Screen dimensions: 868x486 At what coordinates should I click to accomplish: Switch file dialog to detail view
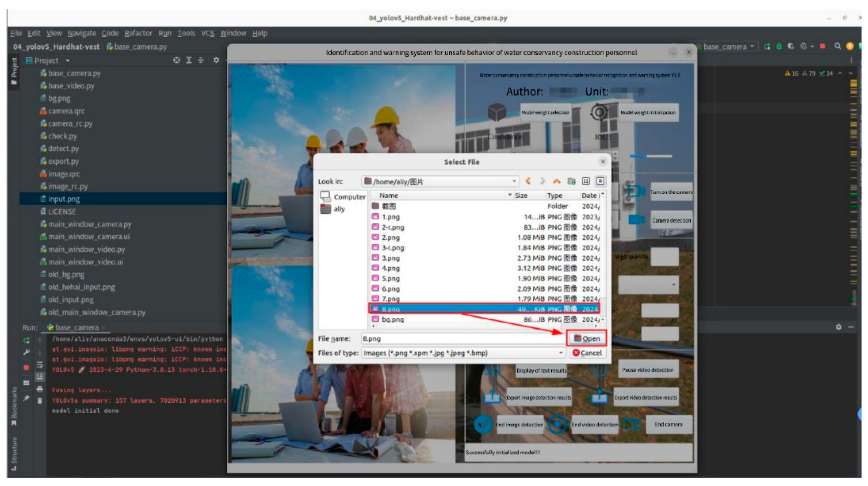pos(600,181)
